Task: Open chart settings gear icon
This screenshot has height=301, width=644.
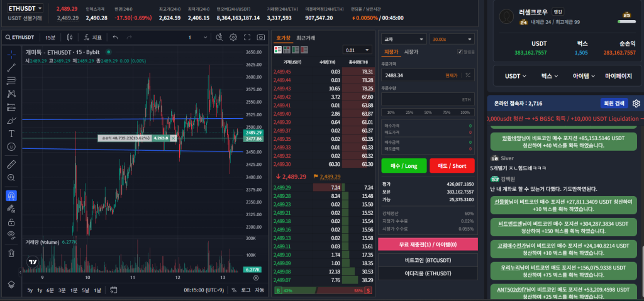Action: coord(233,38)
